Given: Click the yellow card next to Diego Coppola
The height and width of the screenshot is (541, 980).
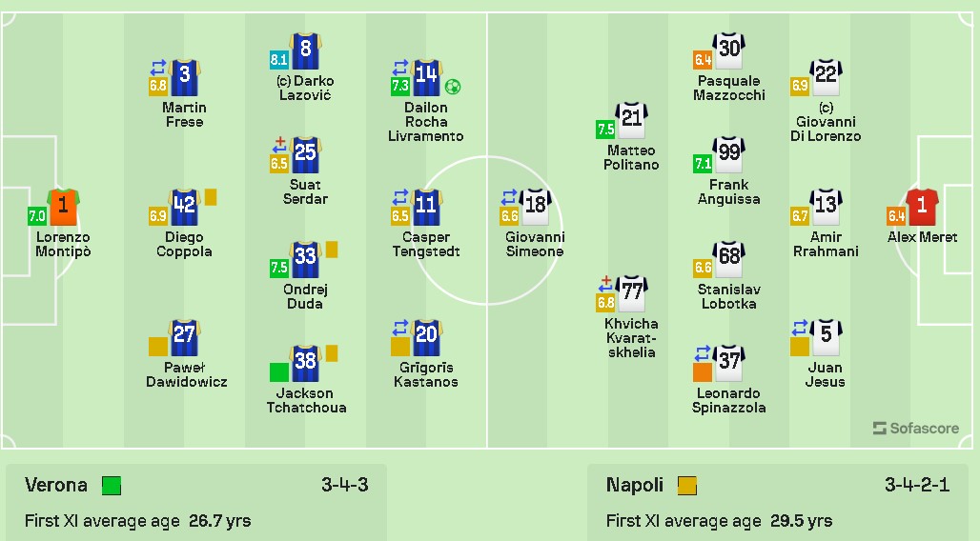Looking at the screenshot, I should [211, 197].
